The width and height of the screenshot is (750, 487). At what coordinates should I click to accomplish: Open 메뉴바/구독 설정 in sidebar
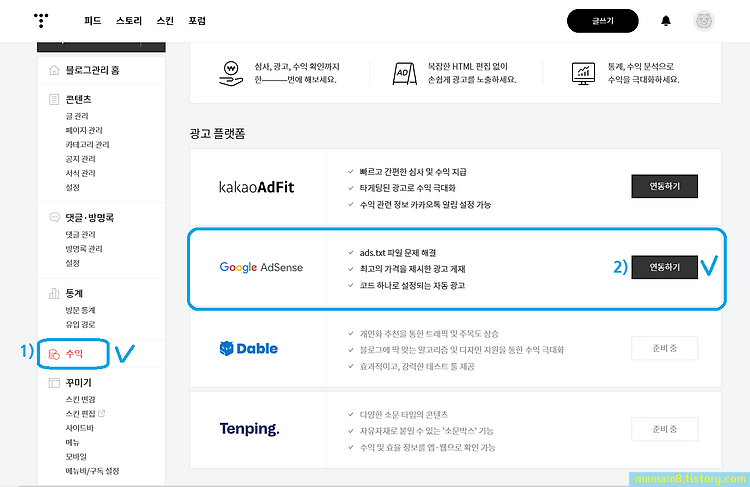[92, 471]
